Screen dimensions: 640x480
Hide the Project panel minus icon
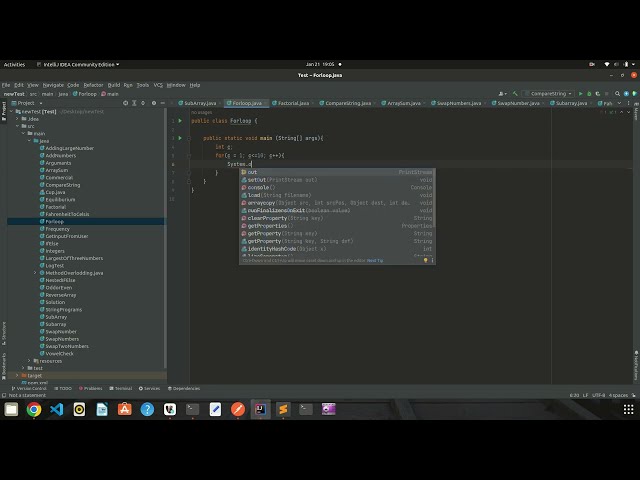click(162, 103)
